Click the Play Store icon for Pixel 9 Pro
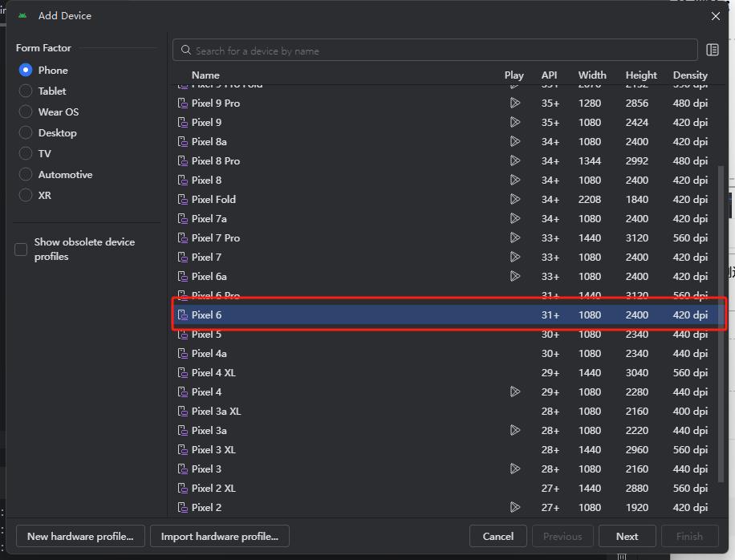This screenshot has height=560, width=735. pos(514,103)
